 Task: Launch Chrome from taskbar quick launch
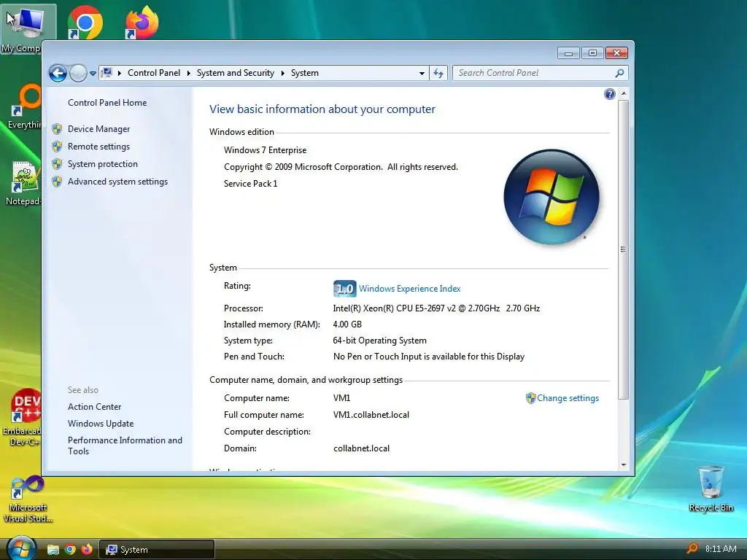tap(70, 550)
